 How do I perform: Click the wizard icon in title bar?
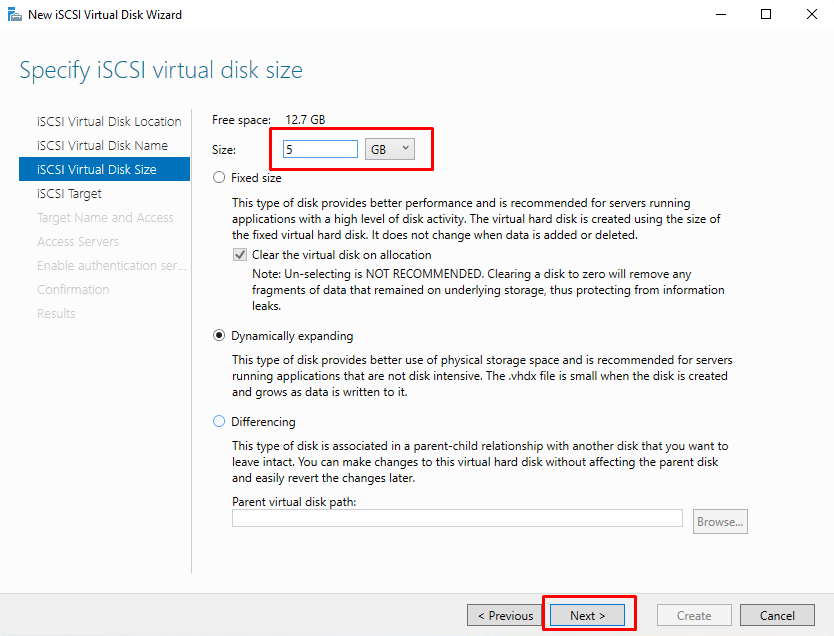click(14, 14)
